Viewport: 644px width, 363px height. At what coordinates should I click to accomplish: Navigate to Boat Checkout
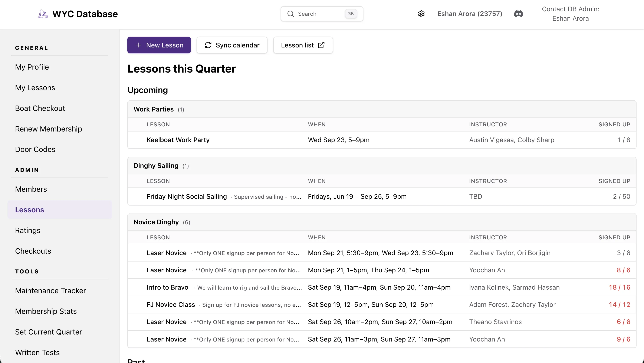pyautogui.click(x=40, y=108)
